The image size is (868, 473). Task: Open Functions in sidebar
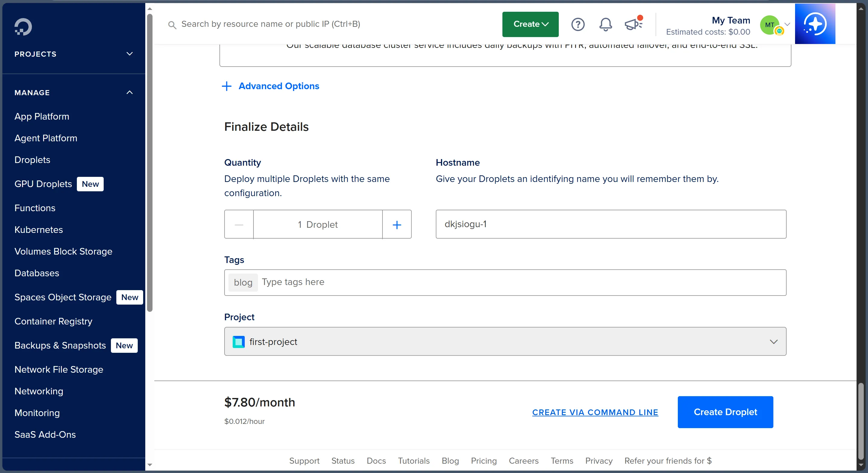35,208
